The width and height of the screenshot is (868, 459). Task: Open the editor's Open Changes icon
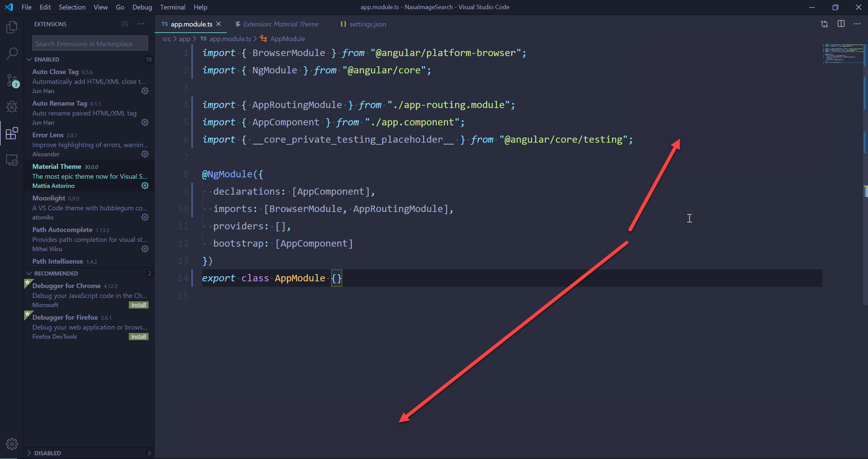point(824,24)
